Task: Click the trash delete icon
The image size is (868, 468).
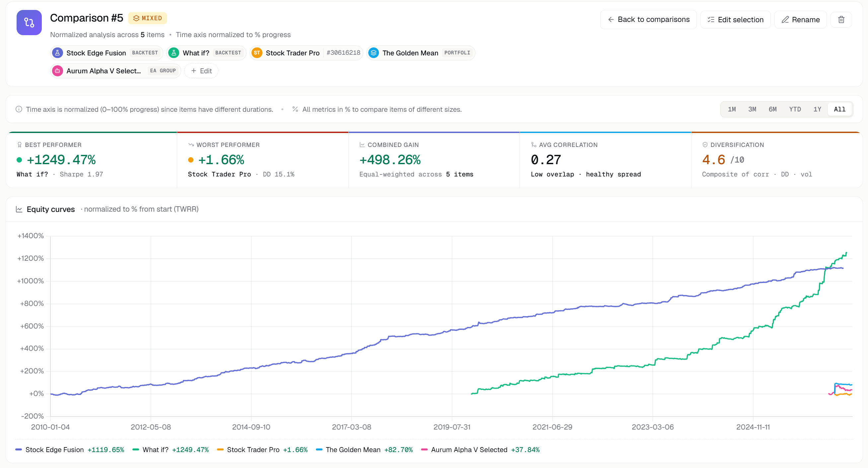Action: pyautogui.click(x=841, y=20)
